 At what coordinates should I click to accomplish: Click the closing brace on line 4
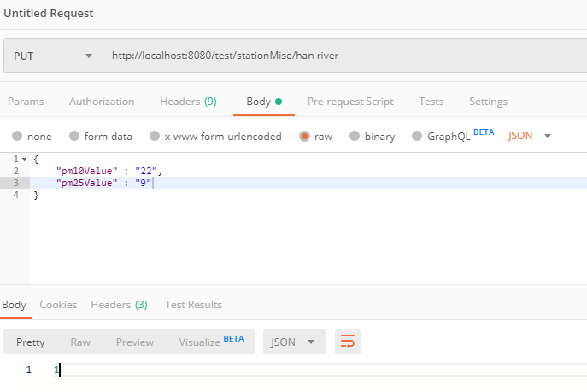tap(36, 195)
